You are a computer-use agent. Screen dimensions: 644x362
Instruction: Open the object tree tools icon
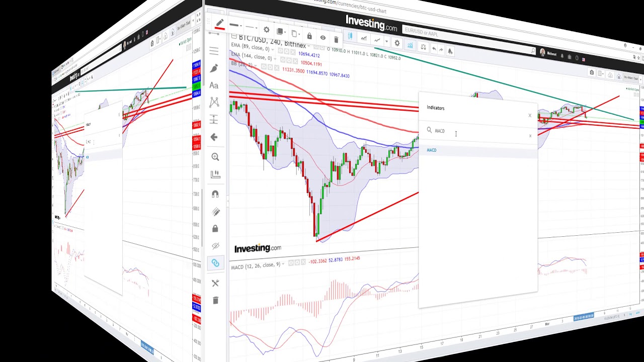pyautogui.click(x=215, y=283)
